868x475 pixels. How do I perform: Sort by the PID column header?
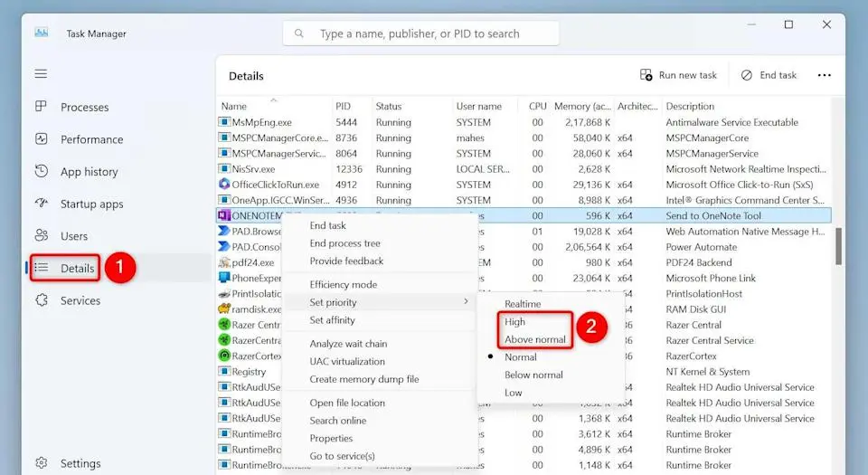[x=344, y=106]
